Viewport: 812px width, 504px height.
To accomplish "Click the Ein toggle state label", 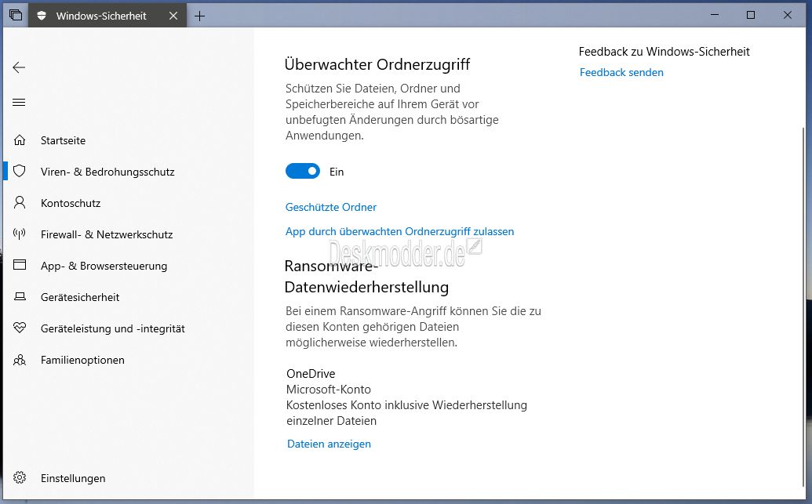I will click(x=337, y=172).
